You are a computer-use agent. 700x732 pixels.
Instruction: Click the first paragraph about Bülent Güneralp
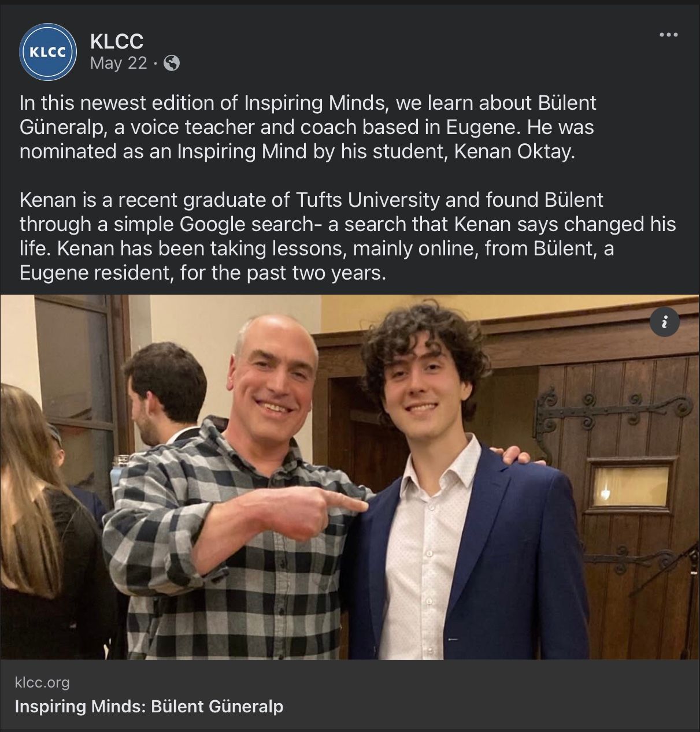point(307,127)
